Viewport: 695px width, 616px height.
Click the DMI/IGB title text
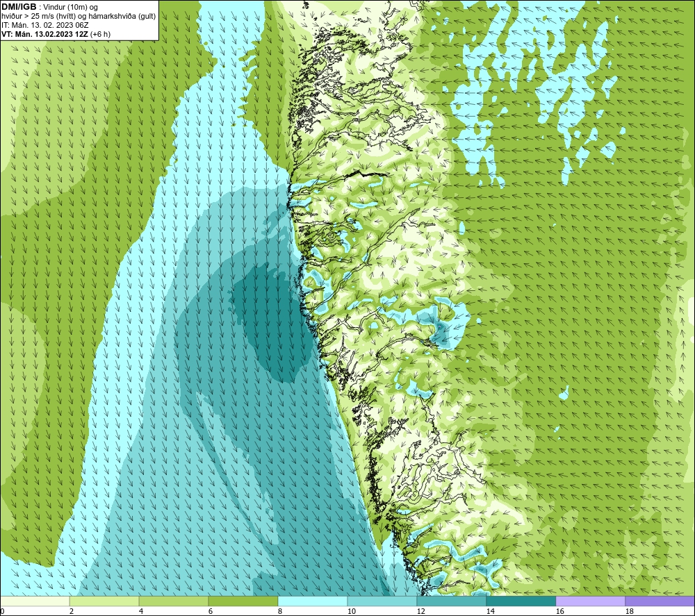[19, 7]
